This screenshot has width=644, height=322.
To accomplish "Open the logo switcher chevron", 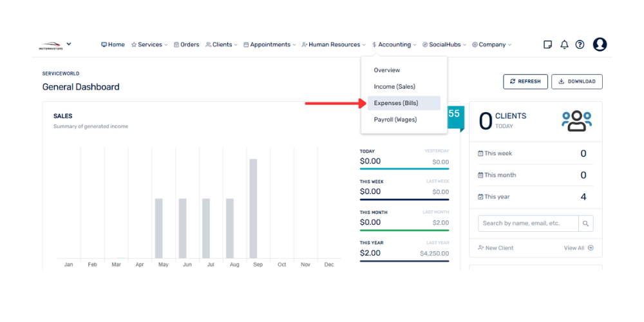I will point(69,44).
